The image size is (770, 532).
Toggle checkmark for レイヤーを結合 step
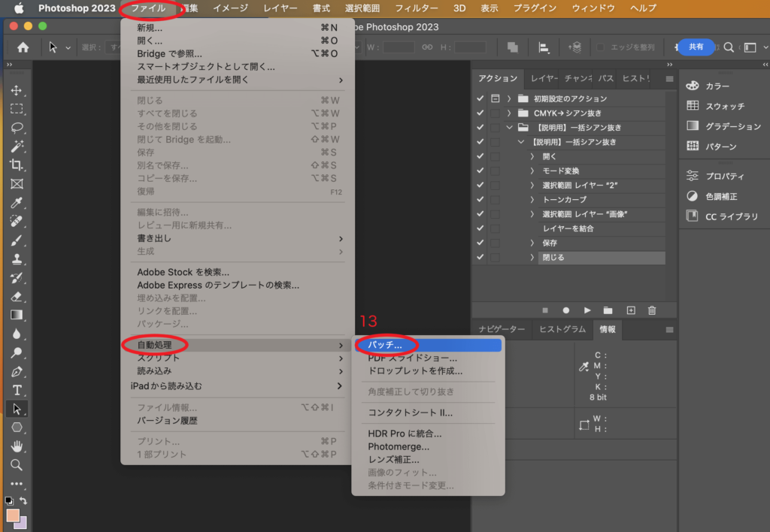pyautogui.click(x=480, y=228)
